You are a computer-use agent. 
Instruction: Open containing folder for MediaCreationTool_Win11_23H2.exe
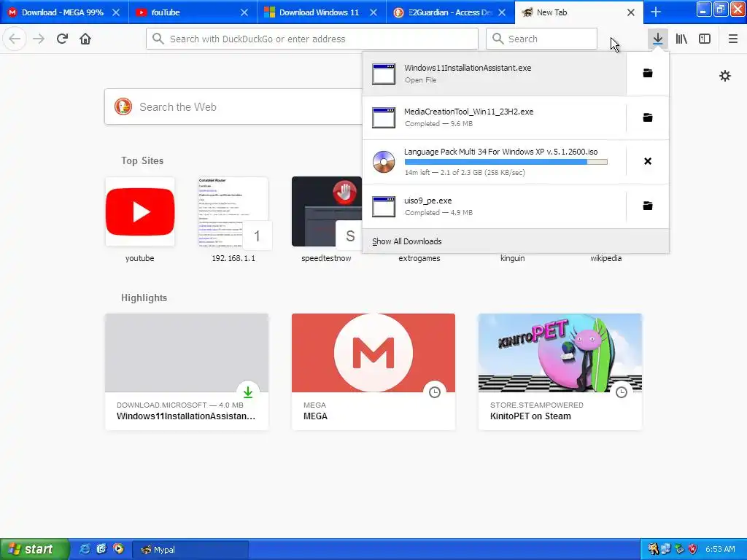(648, 117)
